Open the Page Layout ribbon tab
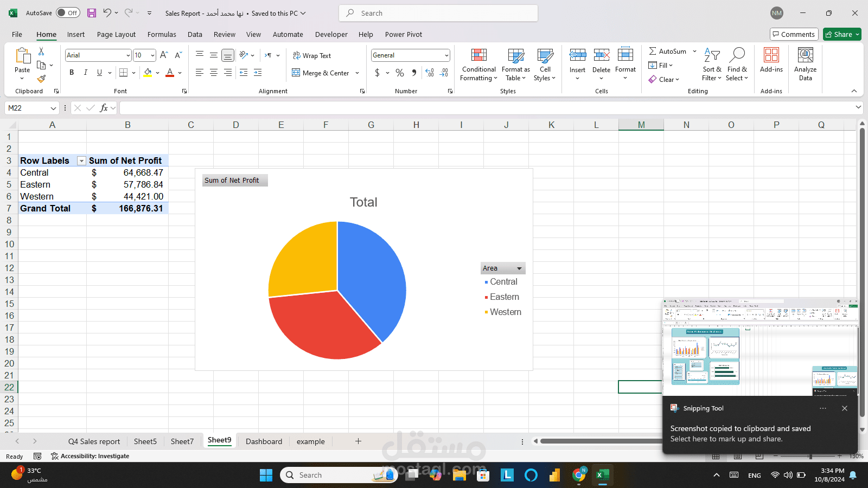 116,34
